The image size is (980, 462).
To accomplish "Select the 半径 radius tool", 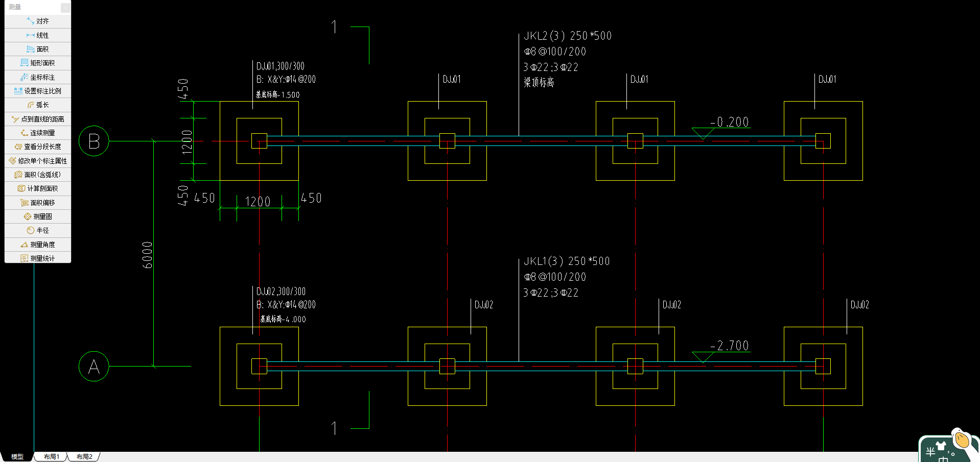I will tap(38, 230).
